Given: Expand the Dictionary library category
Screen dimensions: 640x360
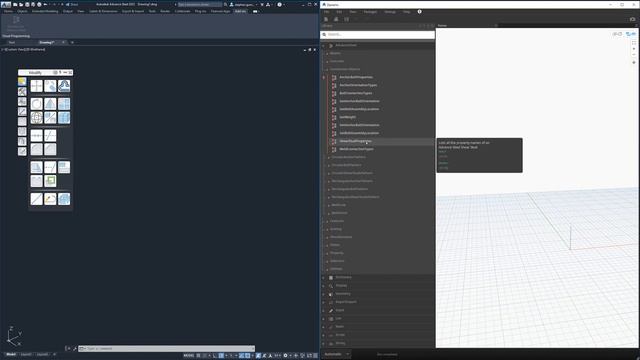Looking at the screenshot, I should (343, 278).
